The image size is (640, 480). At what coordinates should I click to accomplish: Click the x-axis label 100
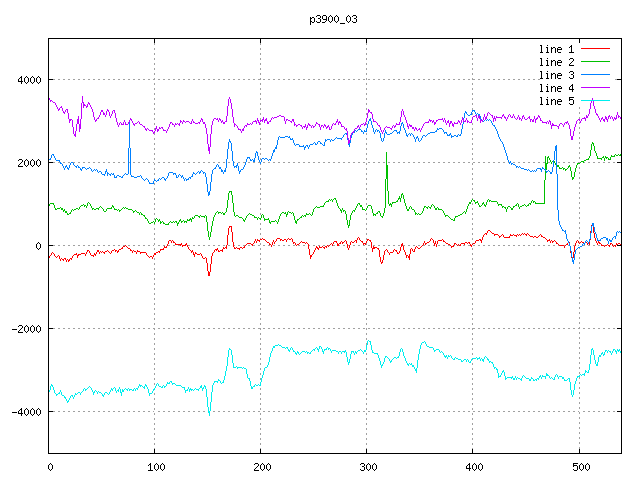coord(156,467)
